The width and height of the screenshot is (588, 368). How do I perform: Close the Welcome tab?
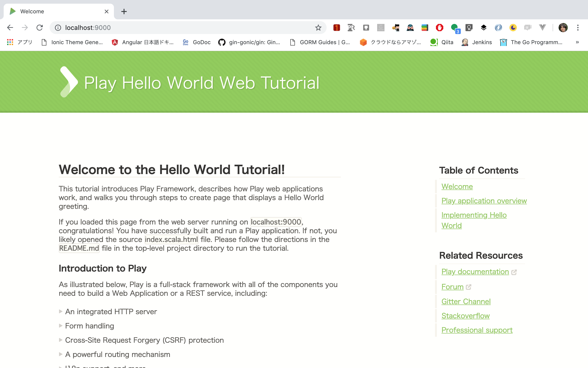tap(106, 11)
